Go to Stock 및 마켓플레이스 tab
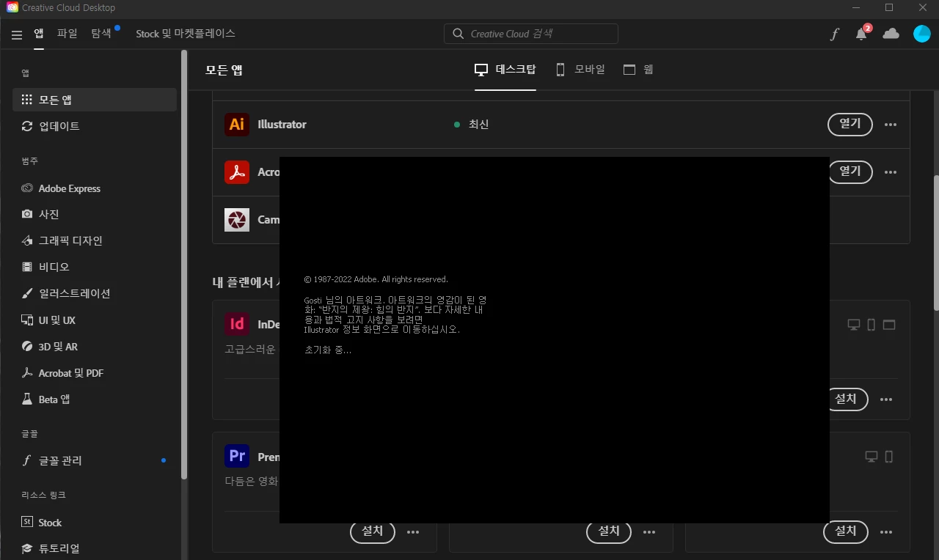Viewport: 939px width, 560px height. (x=186, y=34)
